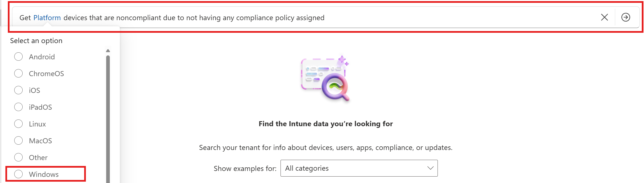The image size is (644, 183).
Task: Click the Platform placeholder in query
Action: (47, 18)
